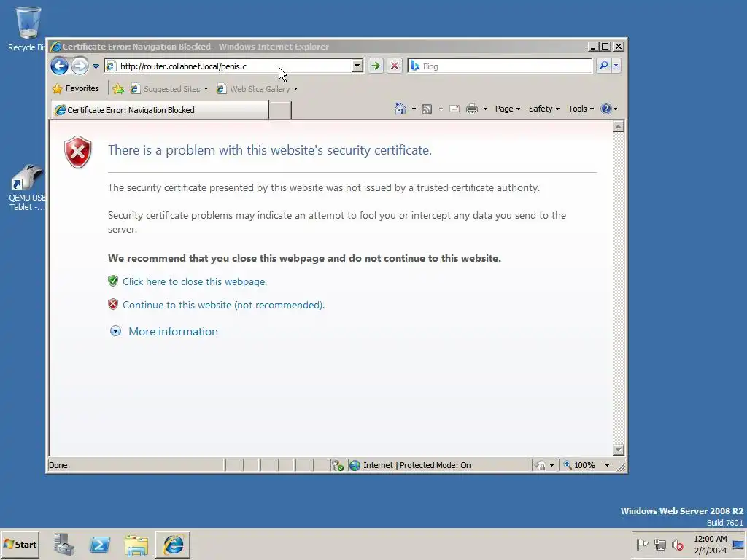Image resolution: width=747 pixels, height=560 pixels.
Task: Select the Certificate Error tab
Action: 160,110
